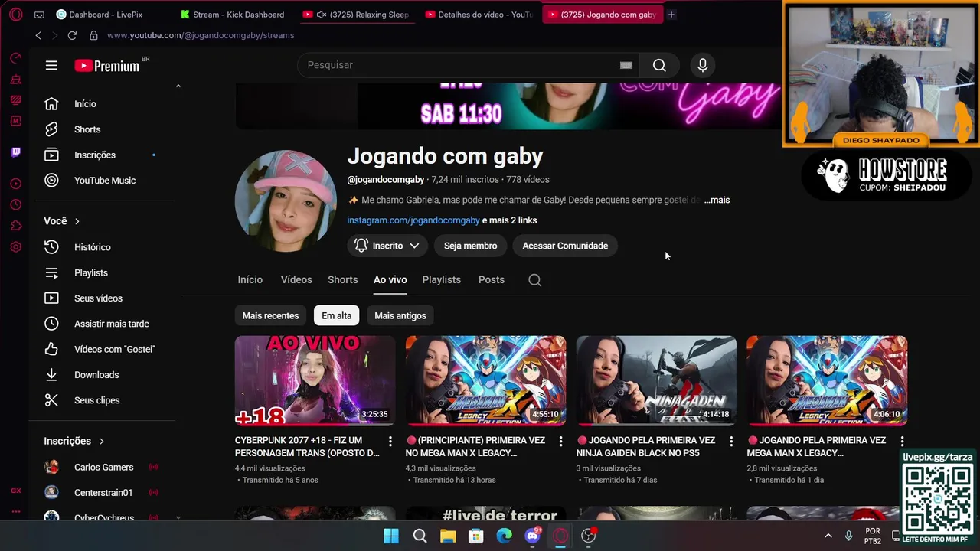The width and height of the screenshot is (980, 551).
Task: Start voice search with the microphone icon
Action: tap(703, 65)
